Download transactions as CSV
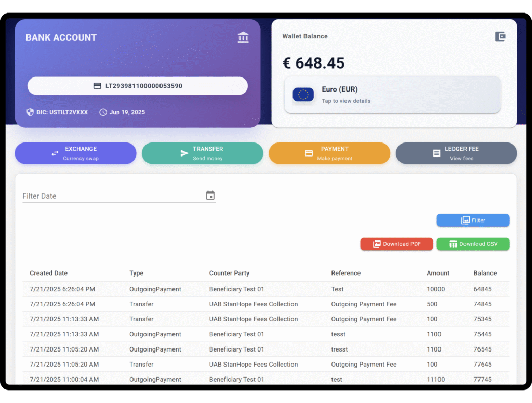The height and width of the screenshot is (403, 532). coord(473,244)
